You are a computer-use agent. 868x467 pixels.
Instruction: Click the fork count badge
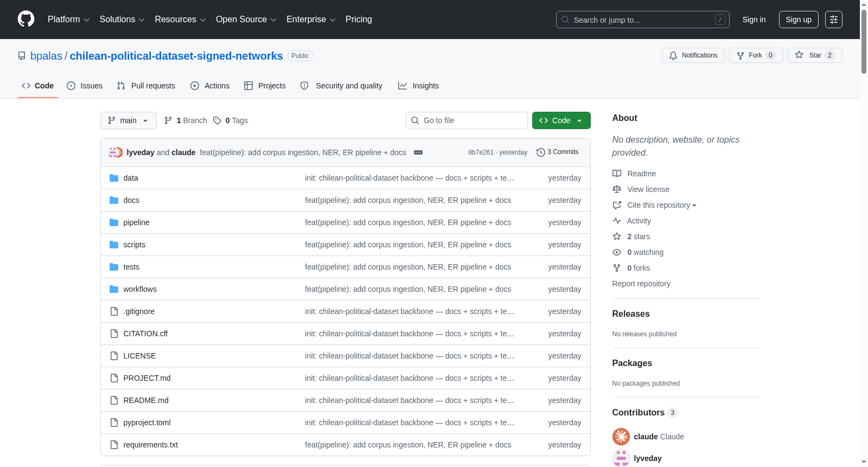pos(770,55)
